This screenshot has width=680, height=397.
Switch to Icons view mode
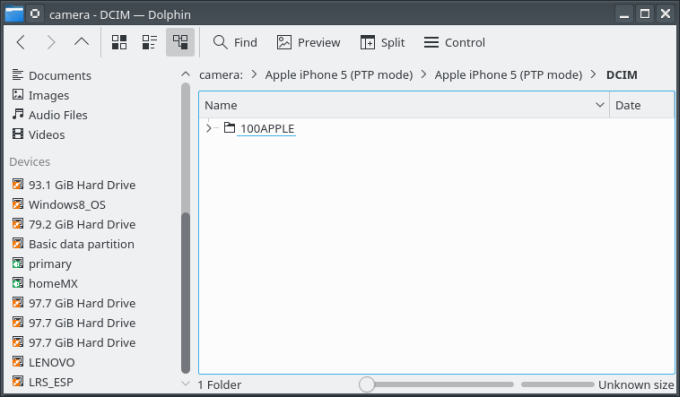pyautogui.click(x=119, y=42)
